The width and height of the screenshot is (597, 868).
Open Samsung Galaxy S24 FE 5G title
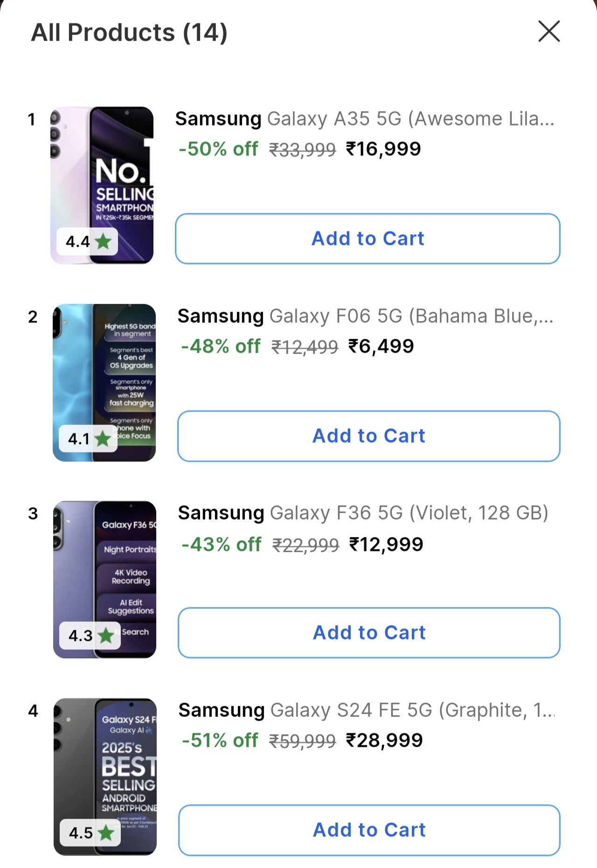[367, 710]
